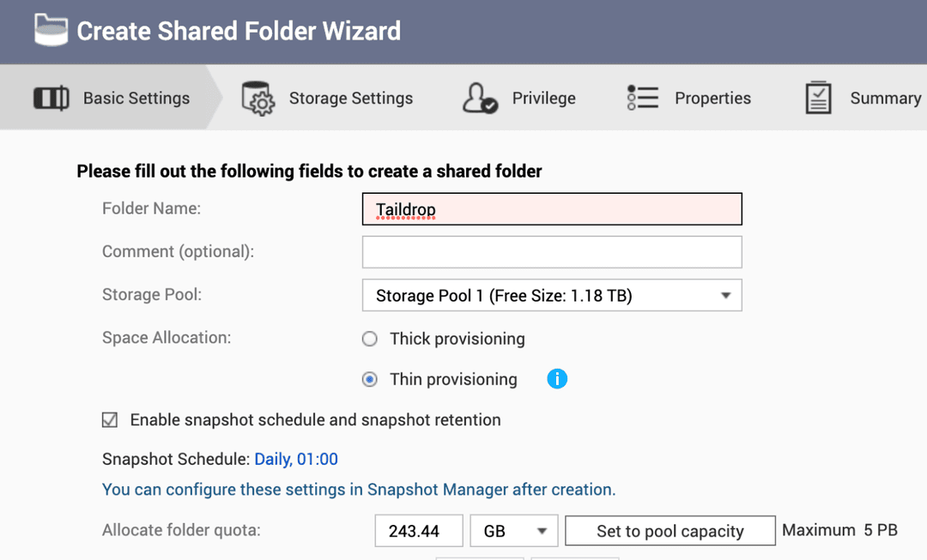Switch to the Privilege tab
This screenshot has width=927, height=560.
pyautogui.click(x=543, y=97)
